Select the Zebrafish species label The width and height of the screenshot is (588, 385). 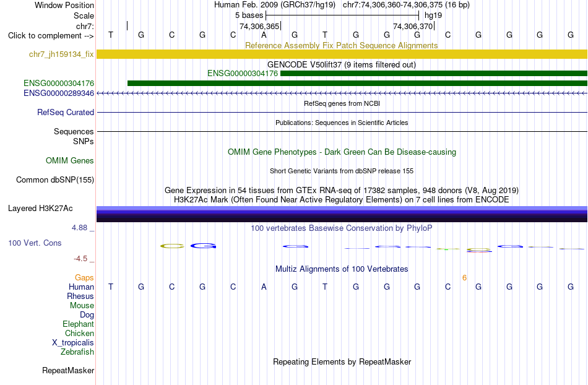(x=77, y=352)
